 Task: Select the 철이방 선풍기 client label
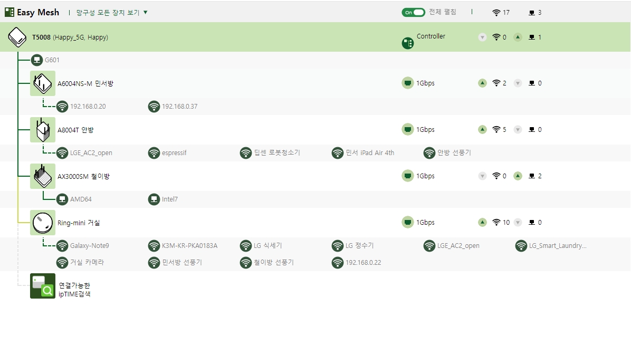[274, 262]
